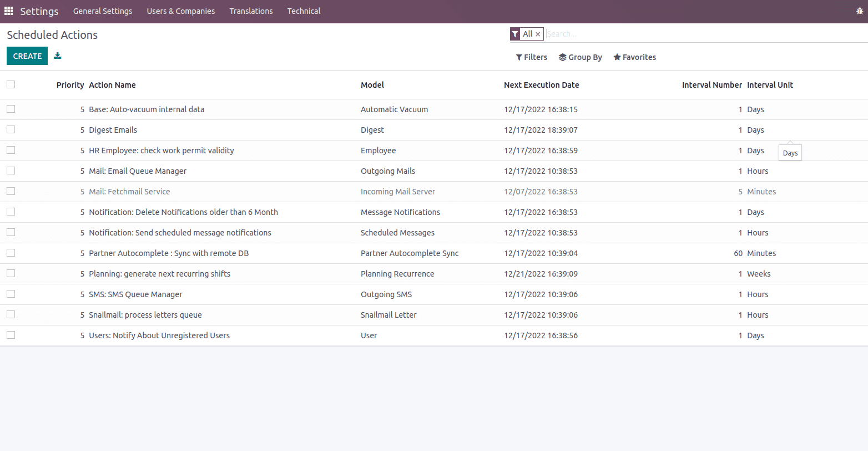The width and height of the screenshot is (868, 451).
Task: Open 'Planning: generate next recurring shifts'
Action: point(160,274)
